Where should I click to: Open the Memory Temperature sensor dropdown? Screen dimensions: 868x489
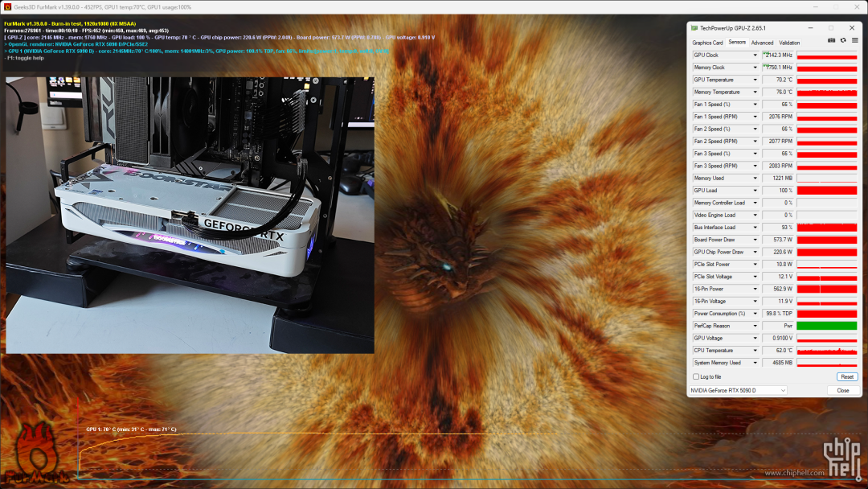pos(755,92)
